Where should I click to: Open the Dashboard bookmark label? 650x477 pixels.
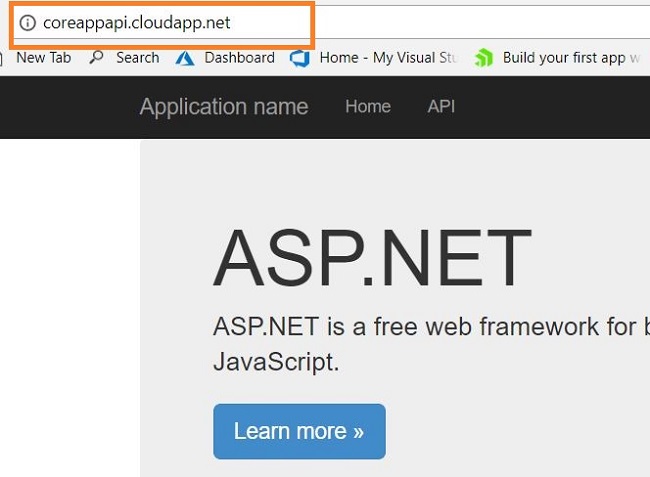(239, 58)
